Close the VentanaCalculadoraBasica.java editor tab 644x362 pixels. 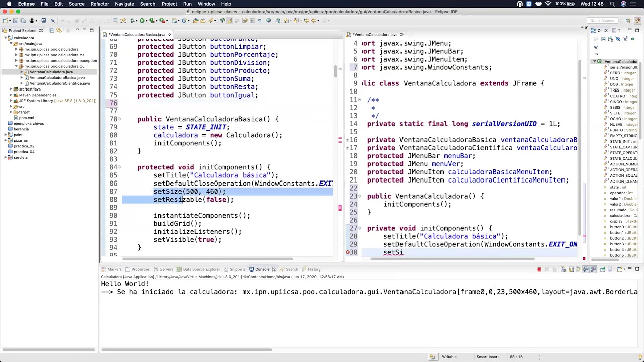169,35
